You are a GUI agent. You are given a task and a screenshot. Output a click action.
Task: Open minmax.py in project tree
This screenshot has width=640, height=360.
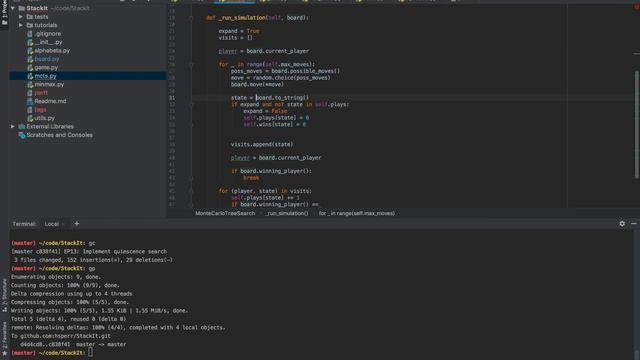pyautogui.click(x=49, y=84)
